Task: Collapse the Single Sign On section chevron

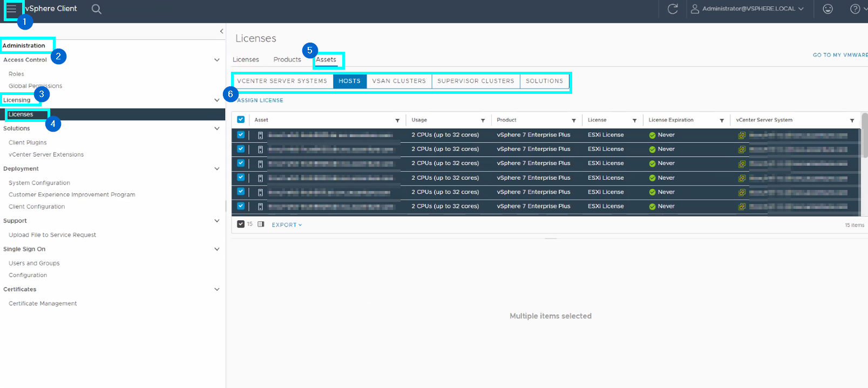Action: 217,249
